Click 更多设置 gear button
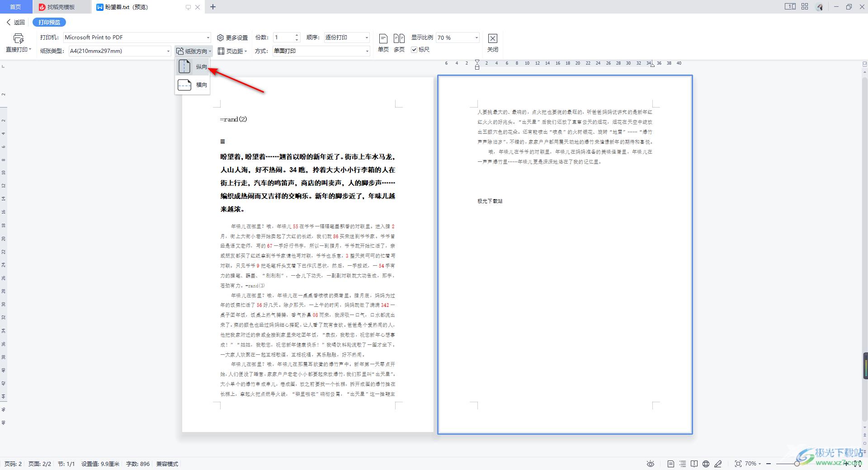 232,38
